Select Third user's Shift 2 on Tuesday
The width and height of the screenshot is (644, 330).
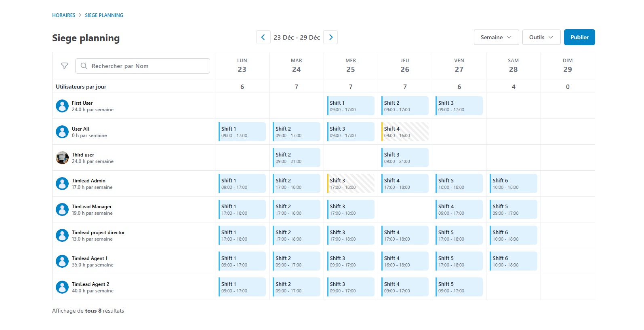point(297,158)
